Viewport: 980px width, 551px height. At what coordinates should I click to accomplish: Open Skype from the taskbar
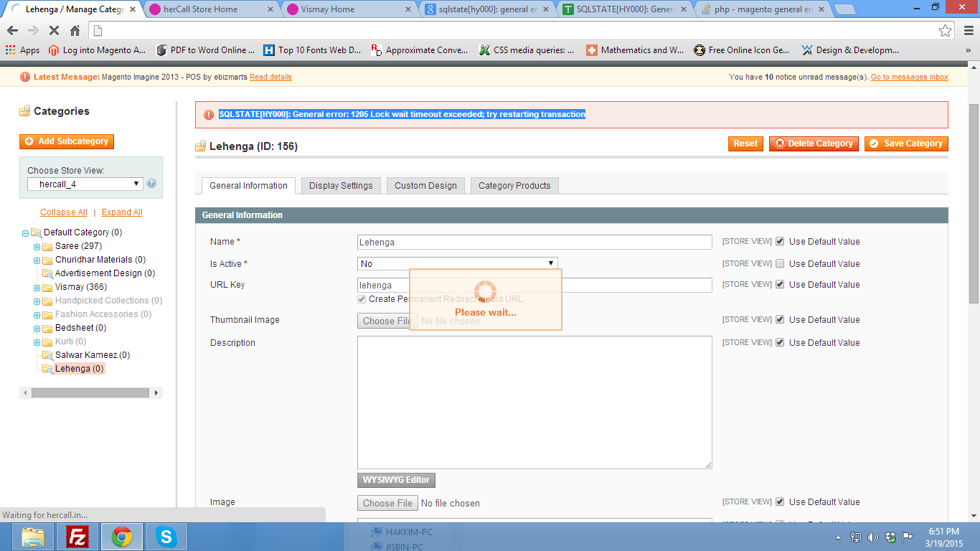tap(166, 537)
